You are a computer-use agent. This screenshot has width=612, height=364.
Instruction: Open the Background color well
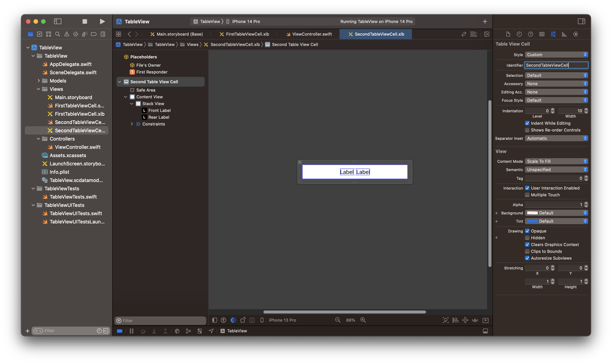(532, 213)
